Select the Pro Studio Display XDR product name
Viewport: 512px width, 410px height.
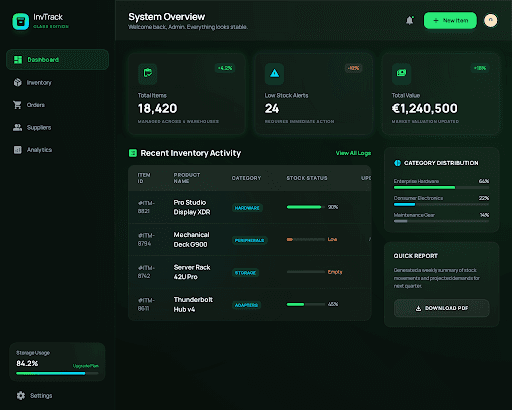point(192,207)
